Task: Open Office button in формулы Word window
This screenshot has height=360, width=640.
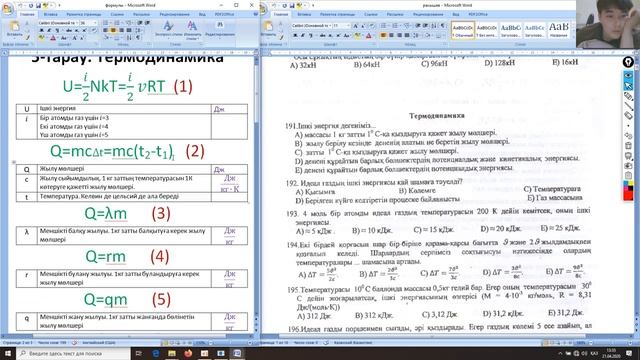Action: point(7,9)
